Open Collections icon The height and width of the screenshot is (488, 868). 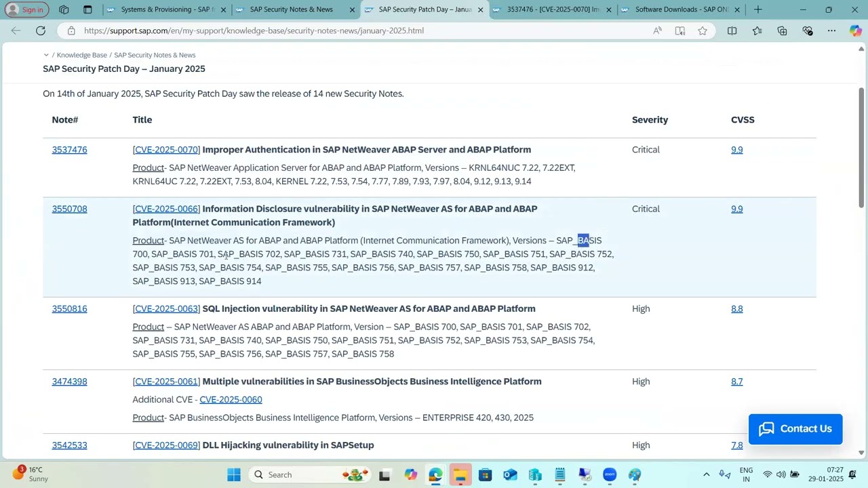(782, 30)
